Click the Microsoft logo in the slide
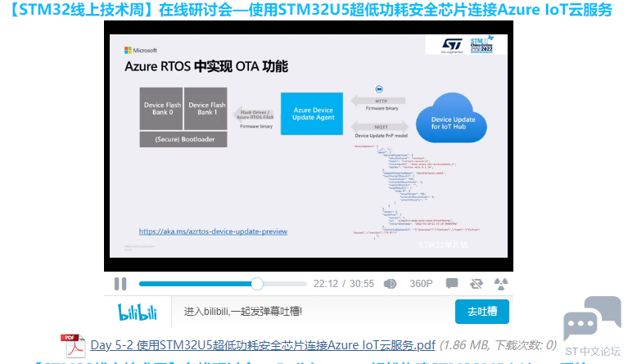Screen dimensions: 628x364 [x=141, y=51]
